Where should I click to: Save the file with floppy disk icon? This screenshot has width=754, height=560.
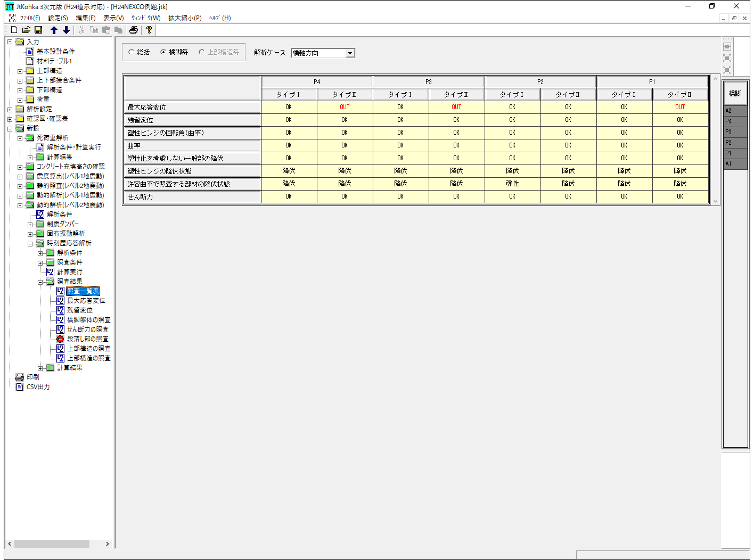tap(38, 30)
